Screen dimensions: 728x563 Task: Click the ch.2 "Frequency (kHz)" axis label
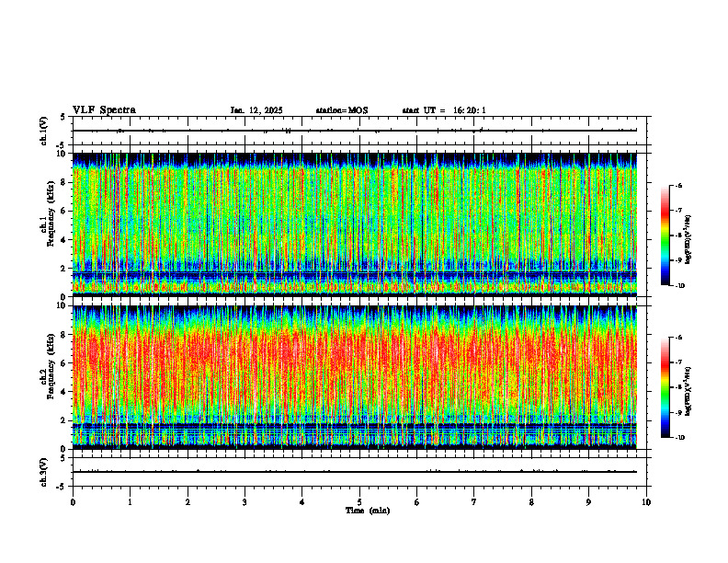tap(51, 366)
